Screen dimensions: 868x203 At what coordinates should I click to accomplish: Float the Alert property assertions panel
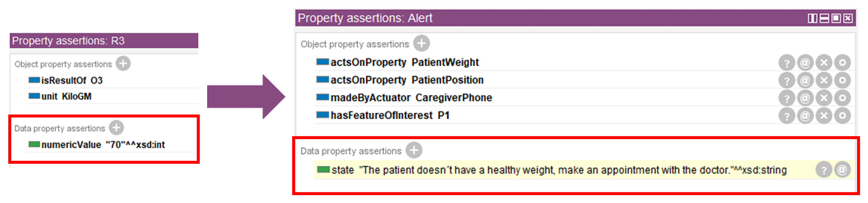(x=836, y=18)
